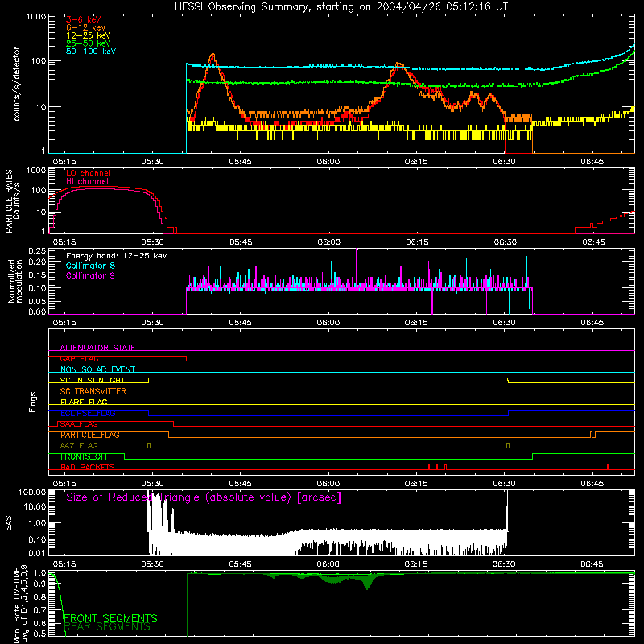Click the second orange peak near 06:12
This screenshot has width=644, height=644.
click(x=398, y=64)
